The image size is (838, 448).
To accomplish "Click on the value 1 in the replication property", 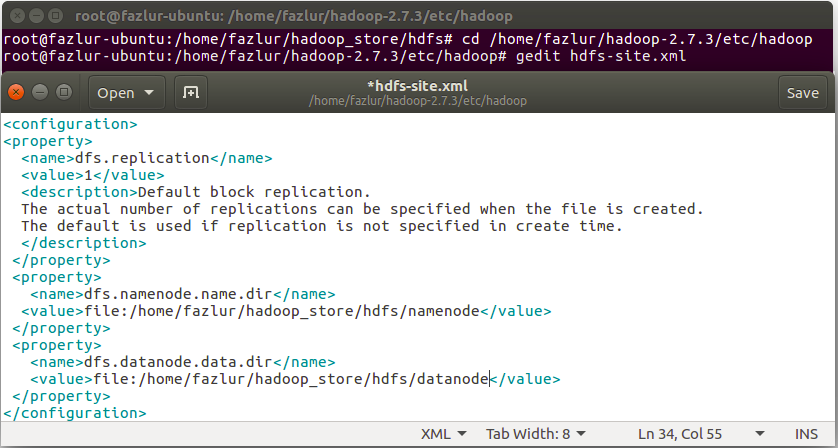I will (x=88, y=175).
